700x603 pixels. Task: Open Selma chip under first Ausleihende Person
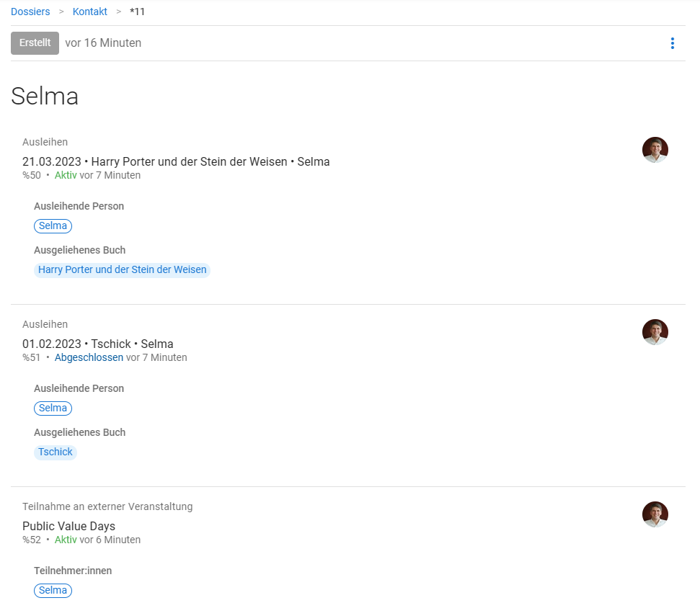click(x=53, y=226)
